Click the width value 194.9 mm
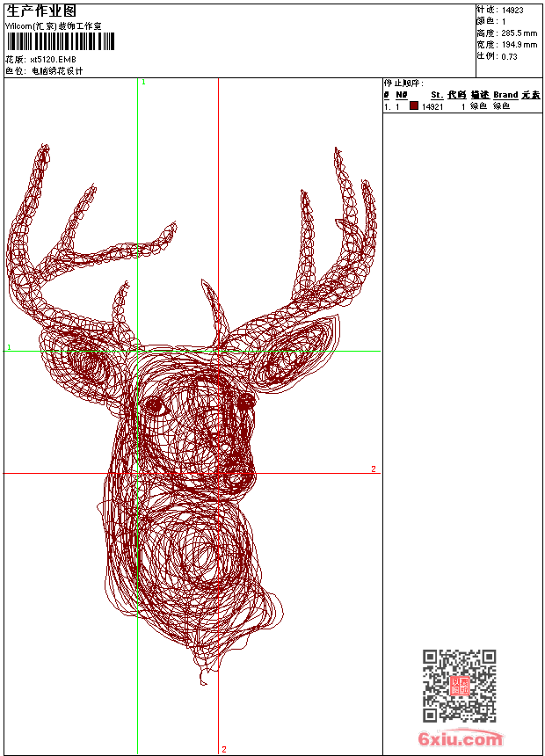545x756 pixels. 519,44
